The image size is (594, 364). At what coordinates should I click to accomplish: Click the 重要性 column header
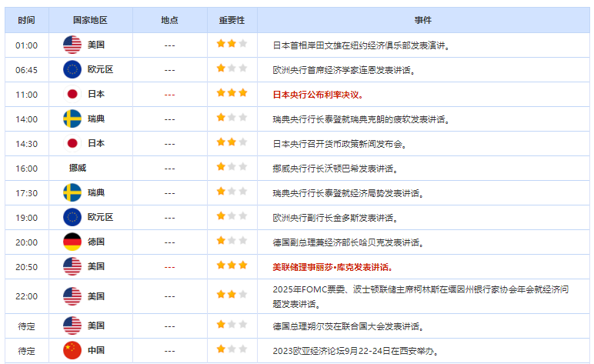click(x=232, y=20)
